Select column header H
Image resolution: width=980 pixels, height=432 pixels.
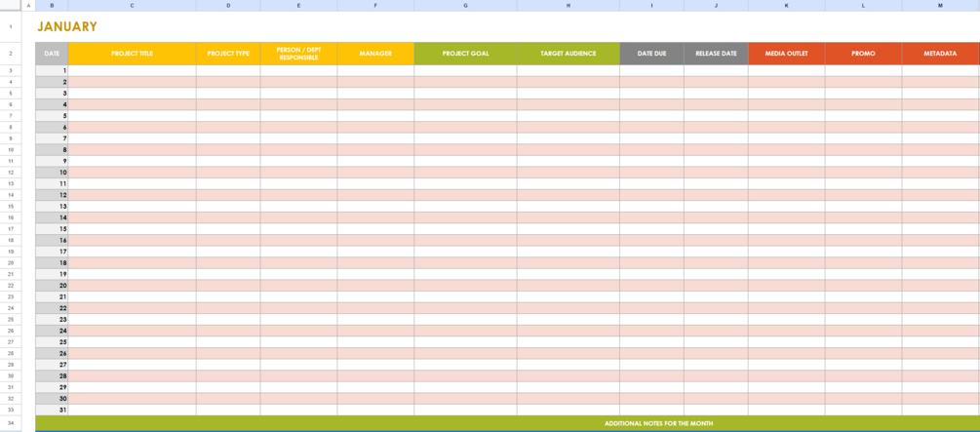coord(568,6)
